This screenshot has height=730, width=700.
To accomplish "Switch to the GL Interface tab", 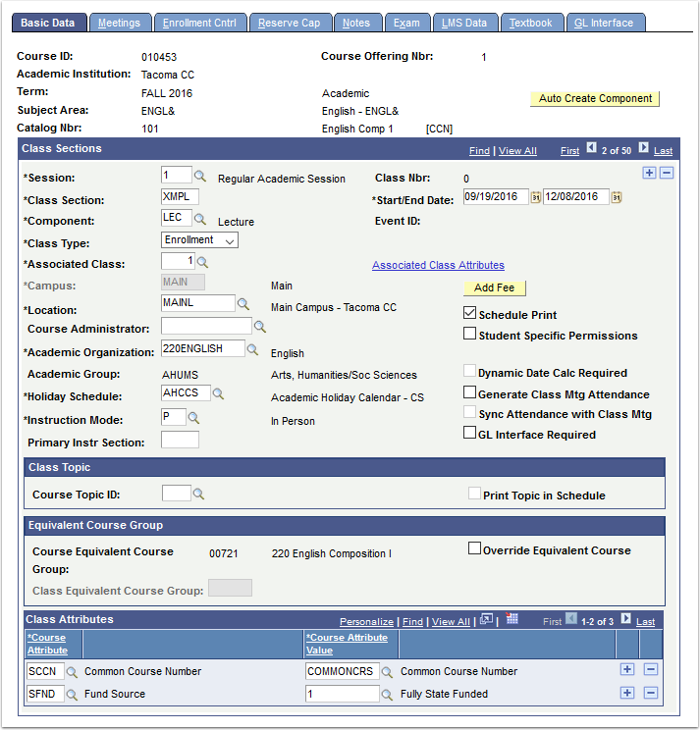I will pyautogui.click(x=604, y=23).
